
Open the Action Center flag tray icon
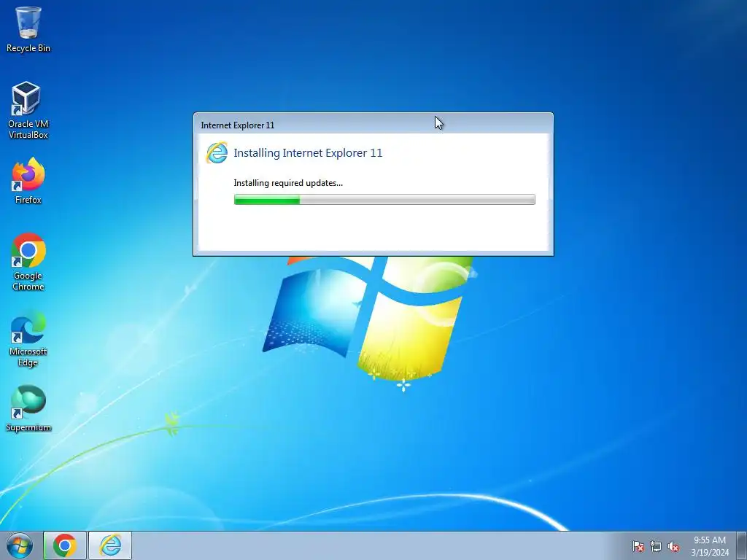click(638, 547)
